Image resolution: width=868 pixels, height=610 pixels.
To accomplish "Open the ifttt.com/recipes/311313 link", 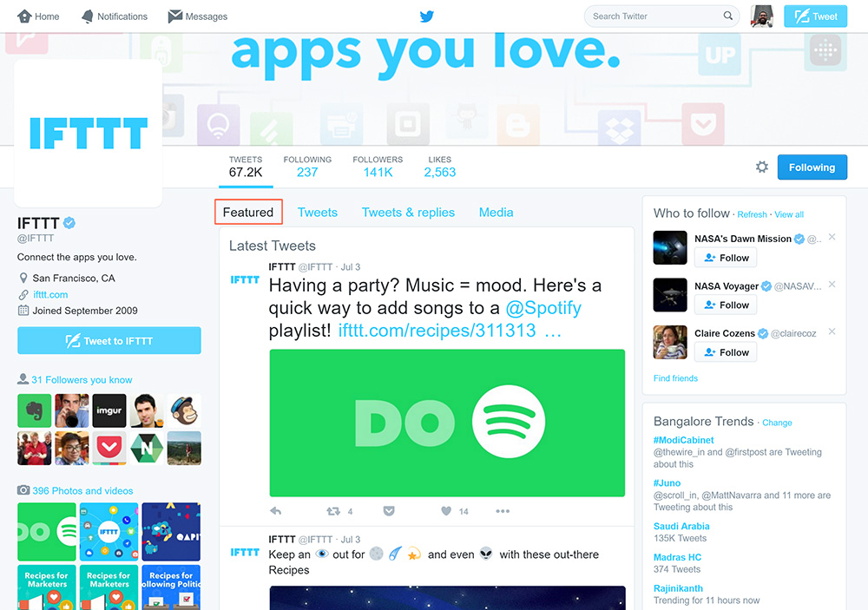I will pos(437,331).
